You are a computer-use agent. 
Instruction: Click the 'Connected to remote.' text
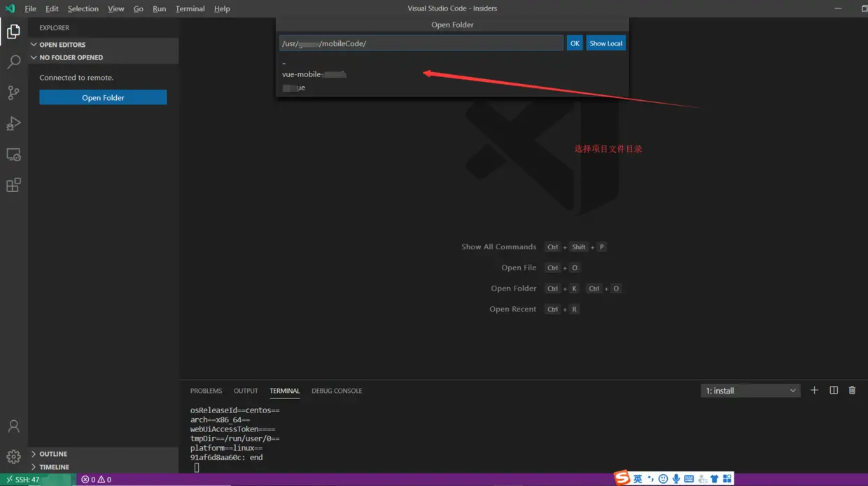pos(76,78)
